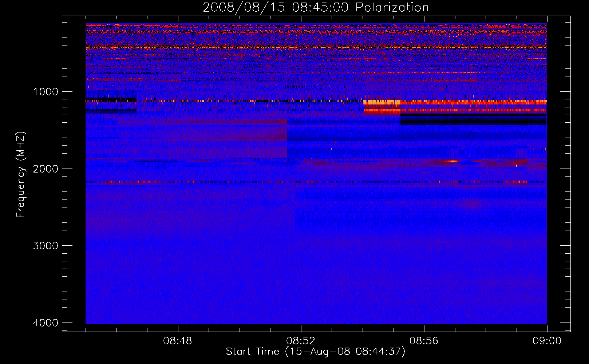Click the 'Start Time (15-Aug-08 08:44:37)' label
The image size is (589, 364).
(316, 352)
